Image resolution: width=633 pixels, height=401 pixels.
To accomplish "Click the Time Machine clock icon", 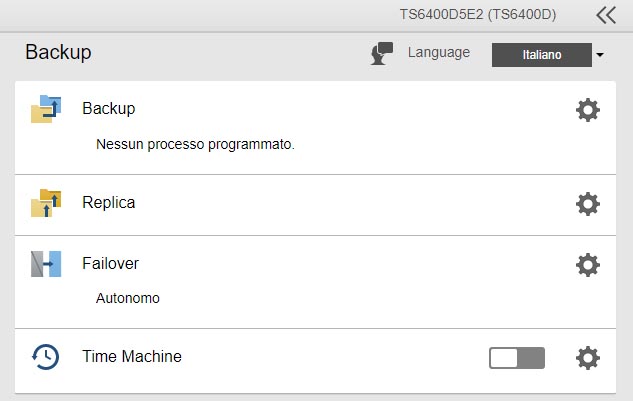I will click(46, 357).
